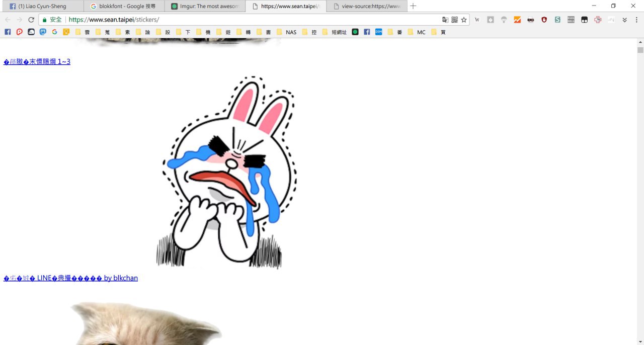Open the Google bookmark icon
644x345 pixels.
[54, 32]
